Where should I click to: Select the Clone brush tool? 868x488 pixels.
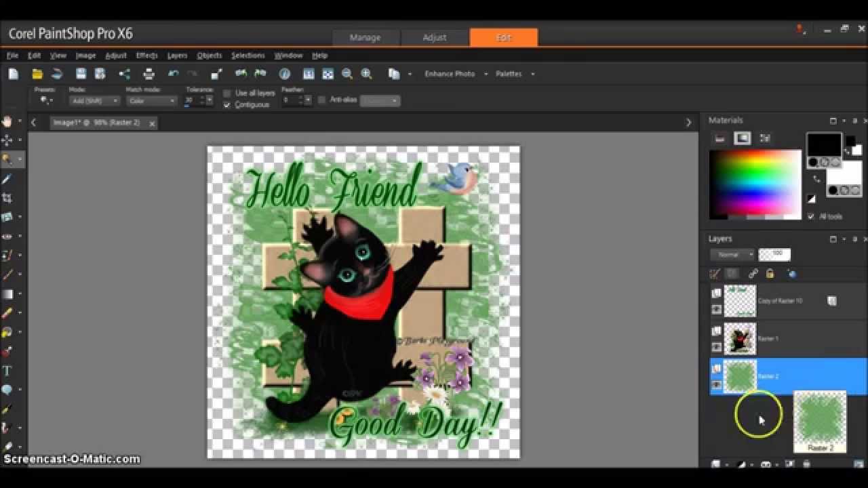point(7,275)
